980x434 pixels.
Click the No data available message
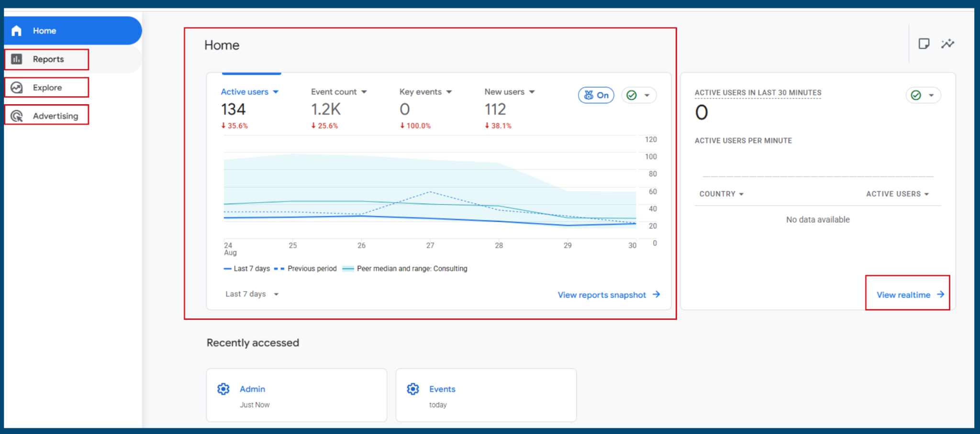point(818,220)
